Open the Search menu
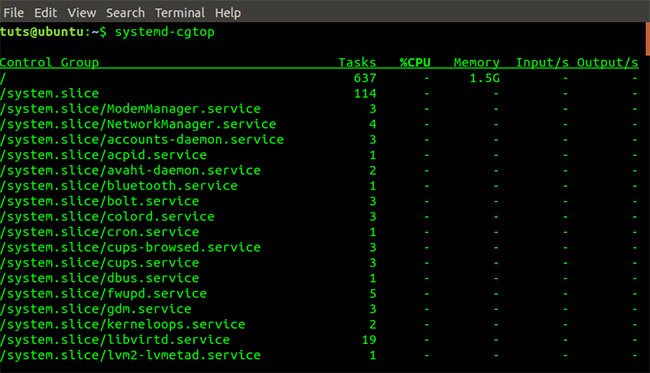The width and height of the screenshot is (650, 373). pyautogui.click(x=125, y=13)
